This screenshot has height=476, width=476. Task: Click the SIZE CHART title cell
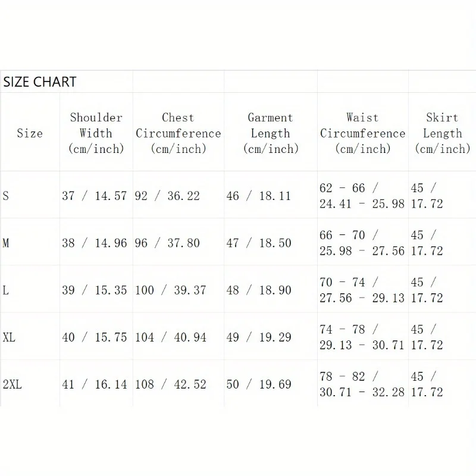40,82
